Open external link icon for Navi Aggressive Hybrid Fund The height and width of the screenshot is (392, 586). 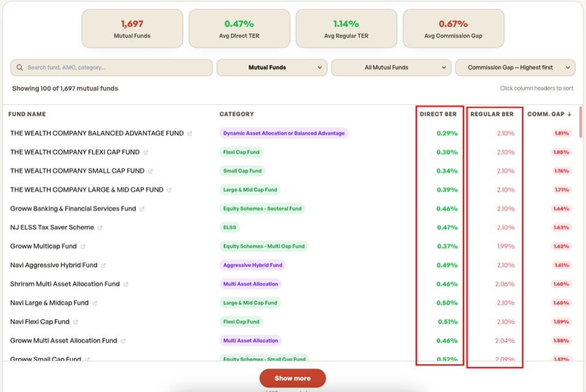103,265
